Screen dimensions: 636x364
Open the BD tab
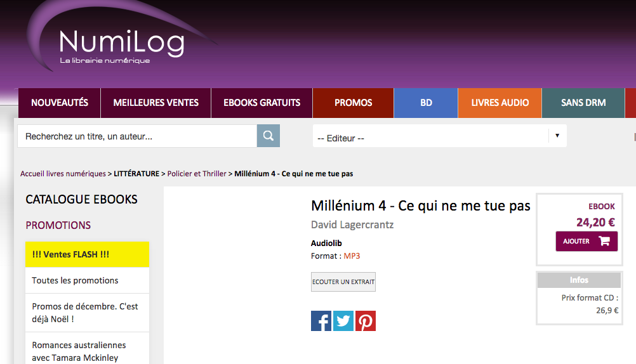(426, 103)
